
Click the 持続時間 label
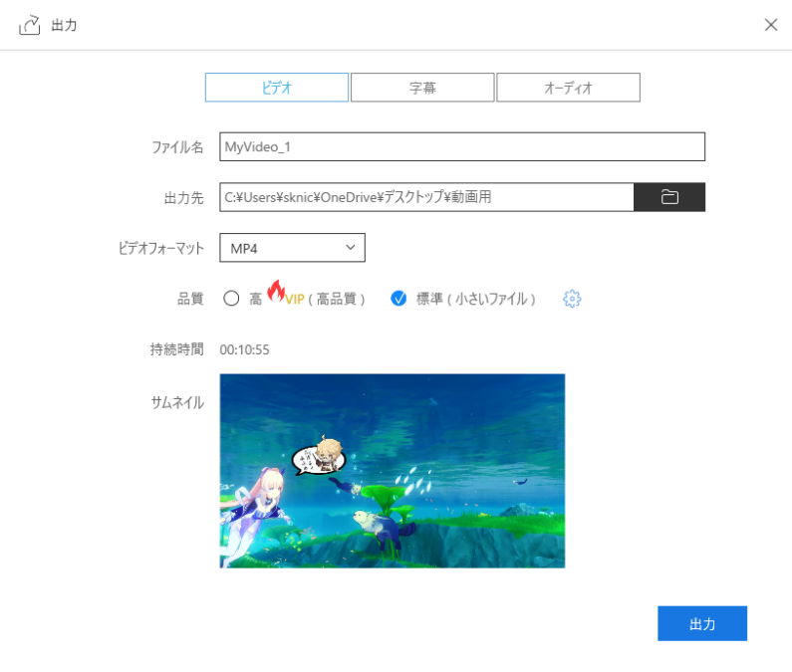tap(176, 349)
